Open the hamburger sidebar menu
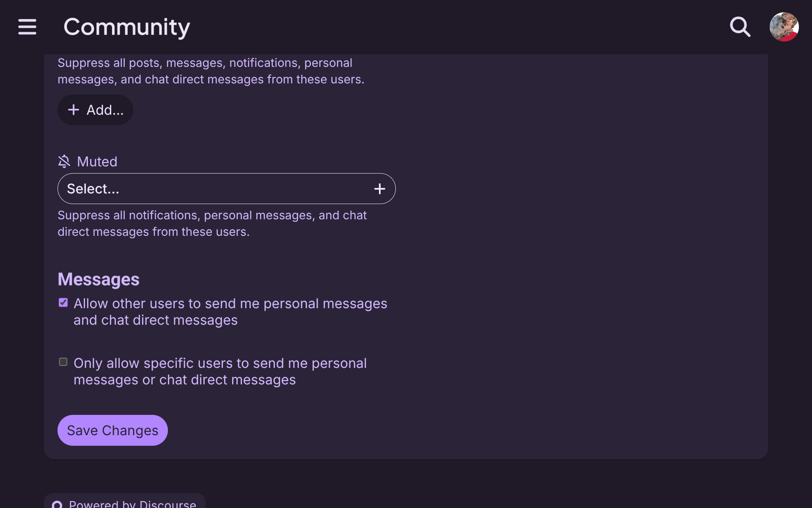The height and width of the screenshot is (508, 812). pyautogui.click(x=27, y=27)
